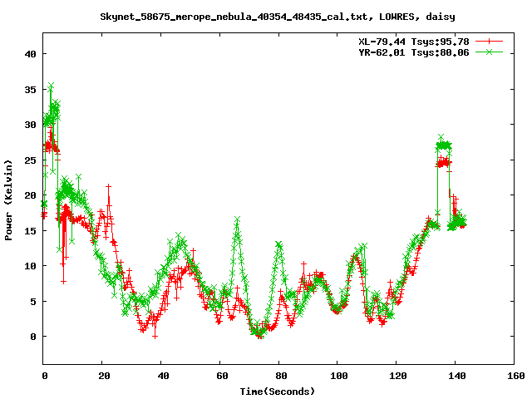Select the XL-79.44 Tsys:95.78 legend entry
The width and height of the screenshot is (532, 399).
(414, 42)
